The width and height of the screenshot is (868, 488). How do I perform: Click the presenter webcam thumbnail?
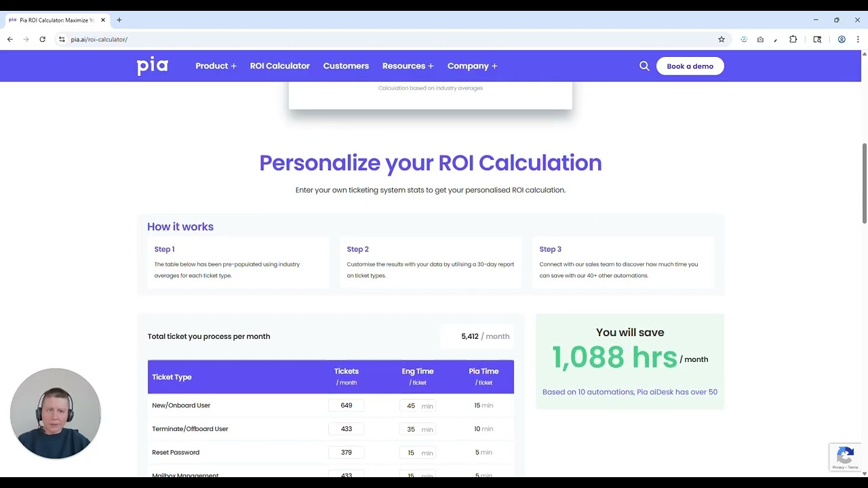(x=56, y=413)
